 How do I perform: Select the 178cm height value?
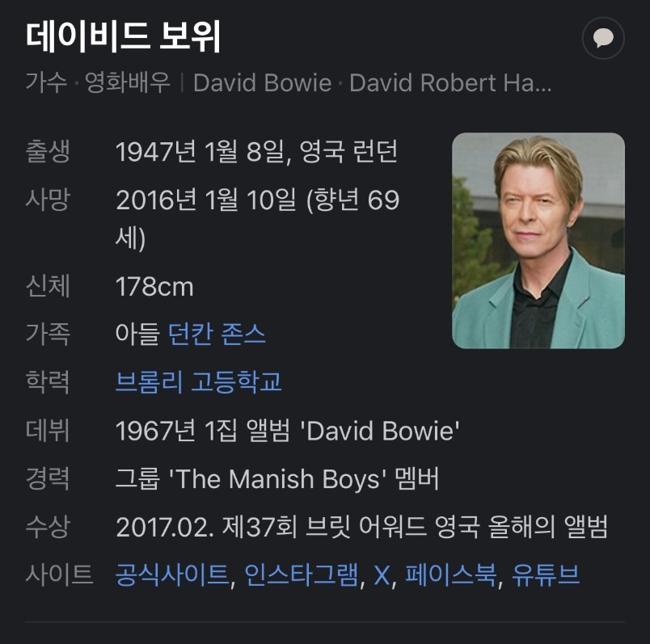(x=154, y=286)
